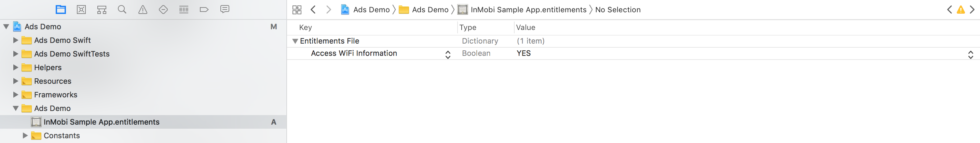Open the Access WiFi Information key popup
Screen dimensions: 980x143
pyautogui.click(x=448, y=54)
